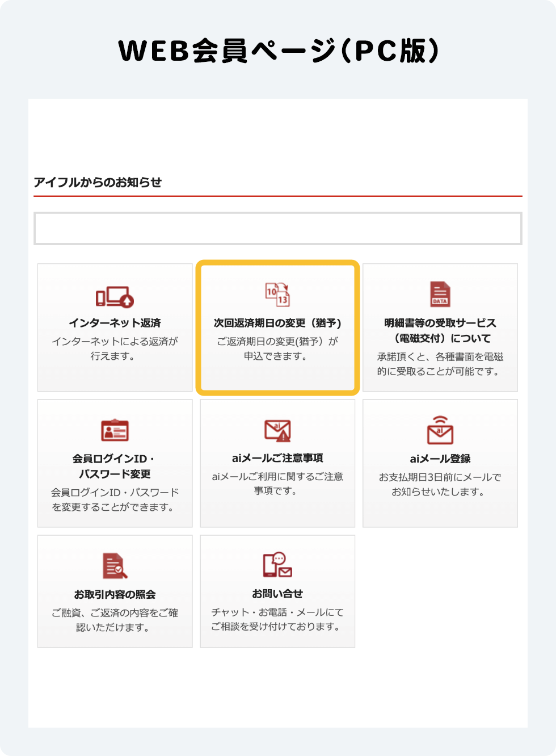Open インターネット返済 title link
The image size is (556, 756).
pos(115,323)
